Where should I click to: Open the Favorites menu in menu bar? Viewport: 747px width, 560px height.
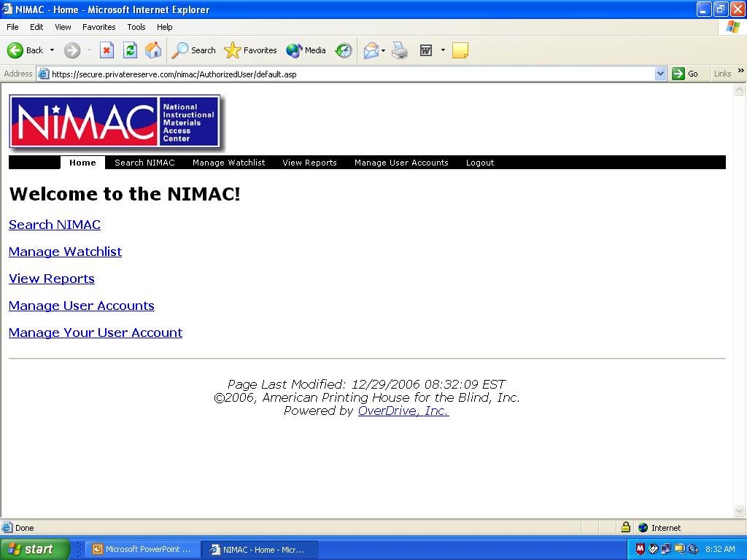99,27
